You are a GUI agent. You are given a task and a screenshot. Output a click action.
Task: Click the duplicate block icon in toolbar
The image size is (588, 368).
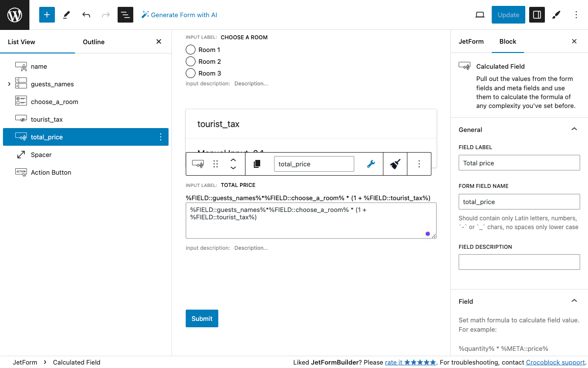[256, 164]
